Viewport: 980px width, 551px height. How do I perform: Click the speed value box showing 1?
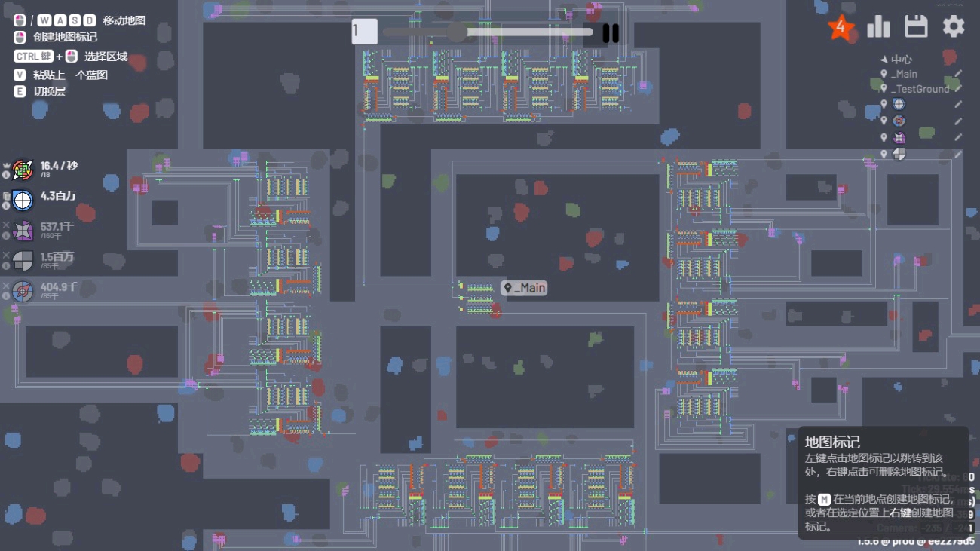365,32
